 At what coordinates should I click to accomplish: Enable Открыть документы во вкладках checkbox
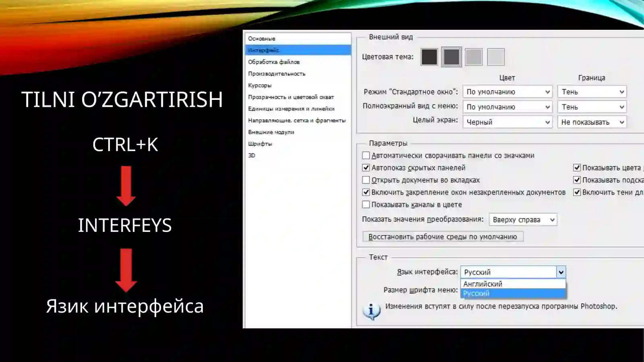coord(366,180)
